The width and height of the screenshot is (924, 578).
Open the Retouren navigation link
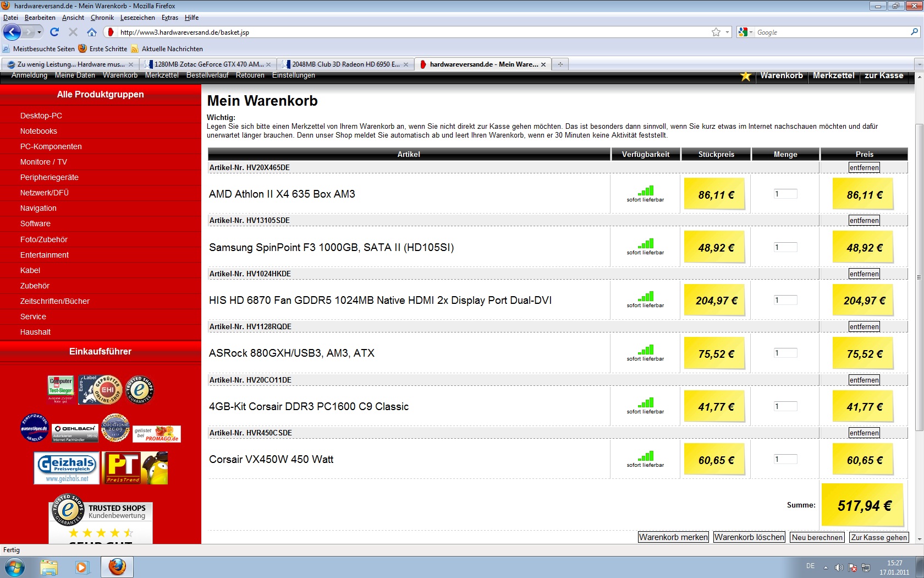(250, 75)
